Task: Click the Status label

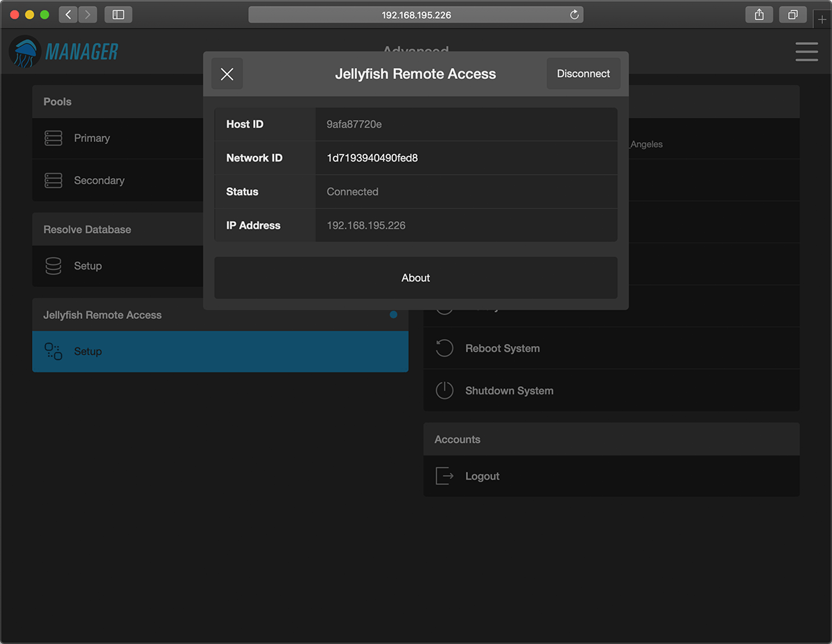Action: [x=242, y=192]
